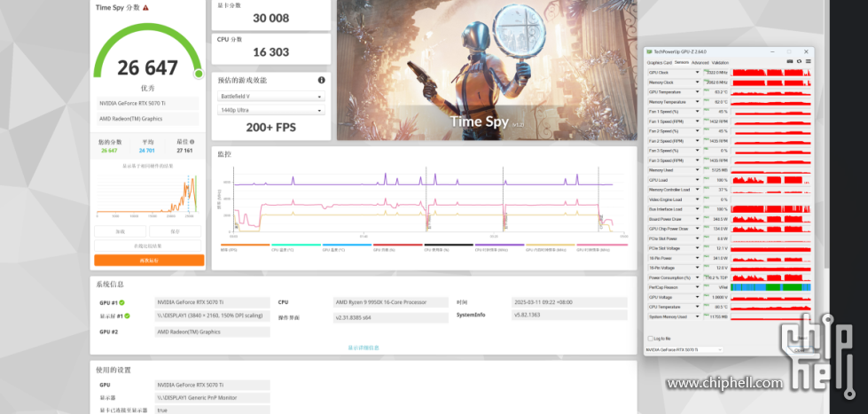Viewport: 868px width, 414px height.
Task: Click CPU score value 16 303
Action: (x=271, y=52)
